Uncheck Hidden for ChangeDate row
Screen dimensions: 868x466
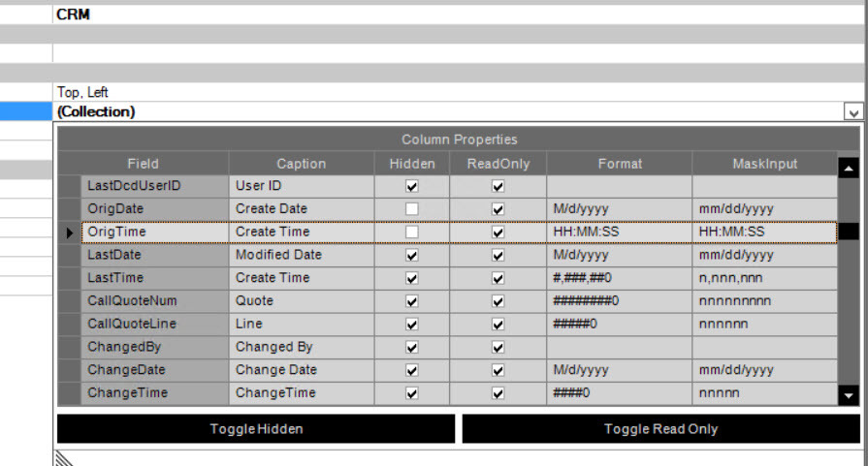pos(411,370)
